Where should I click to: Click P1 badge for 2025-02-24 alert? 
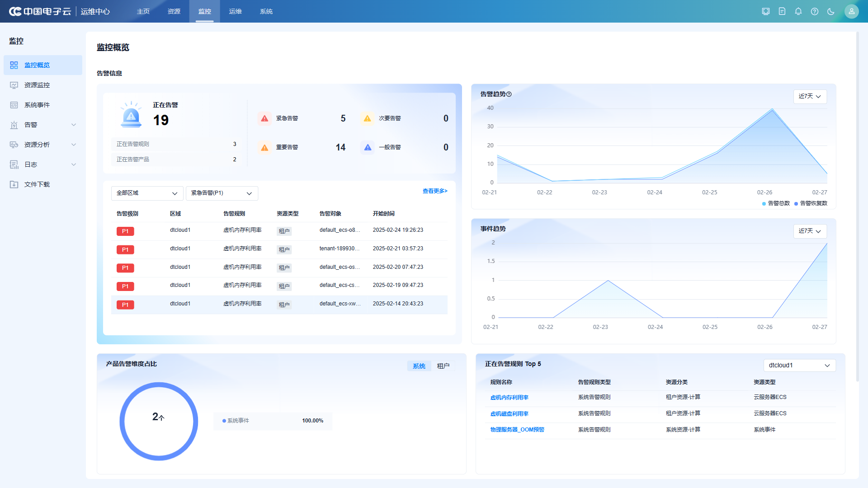click(125, 231)
